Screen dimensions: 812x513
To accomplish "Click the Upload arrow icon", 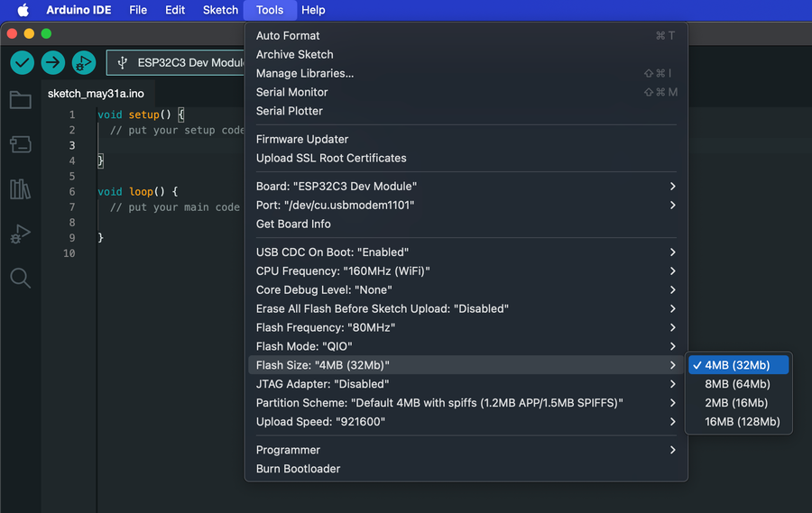I will point(53,62).
